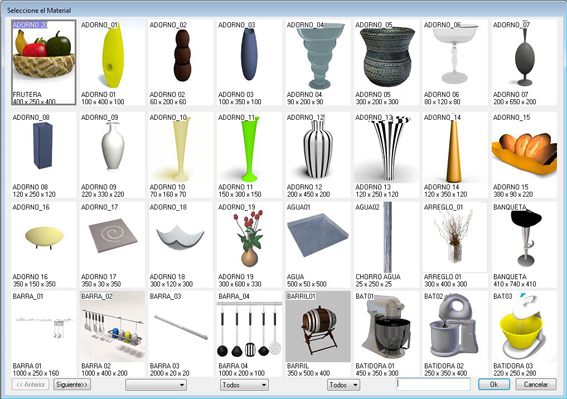Select the FRUTERA fruit basket thumbnail
The width and height of the screenshot is (567, 399).
click(43, 63)
